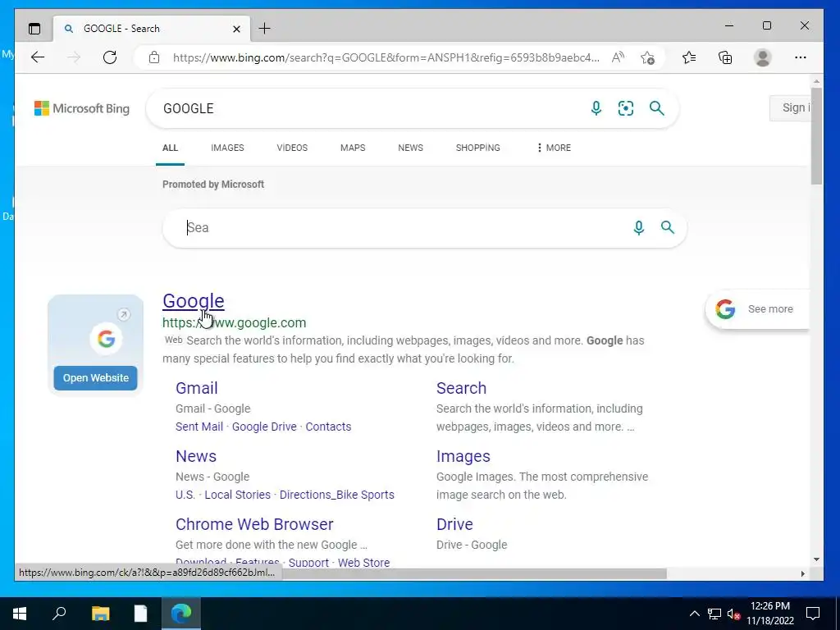This screenshot has width=840, height=630.
Task: Start voice search in Bing search box
Action: (x=596, y=108)
